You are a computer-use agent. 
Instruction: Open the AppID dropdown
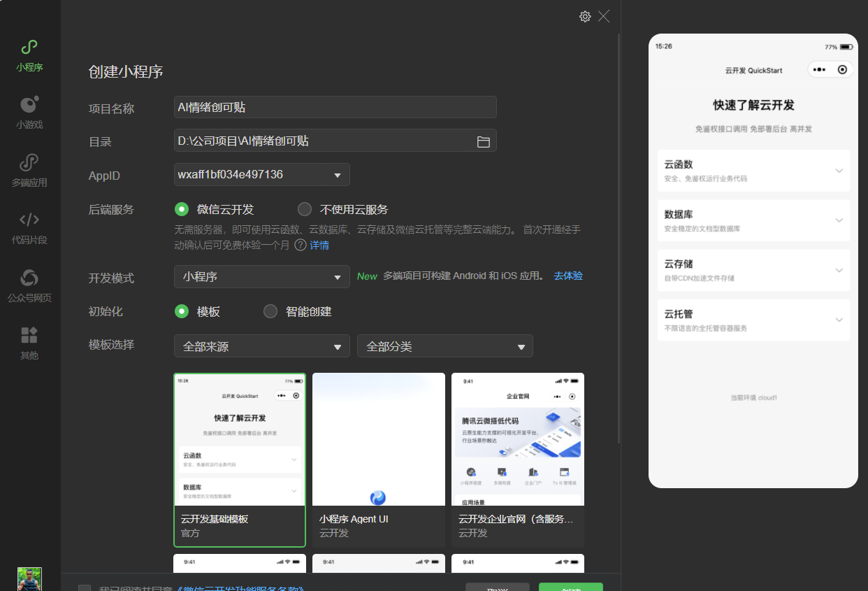(x=262, y=174)
